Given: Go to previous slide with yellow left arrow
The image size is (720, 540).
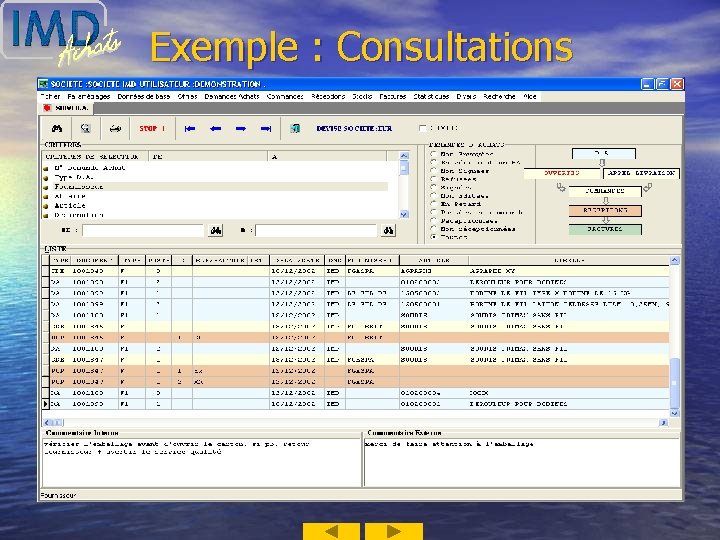Looking at the screenshot, I should (x=331, y=531).
